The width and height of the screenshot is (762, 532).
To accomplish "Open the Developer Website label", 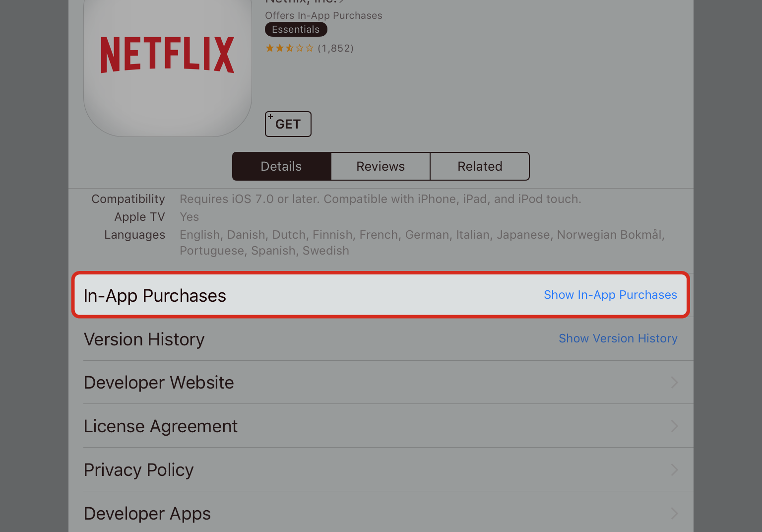I will click(x=159, y=383).
